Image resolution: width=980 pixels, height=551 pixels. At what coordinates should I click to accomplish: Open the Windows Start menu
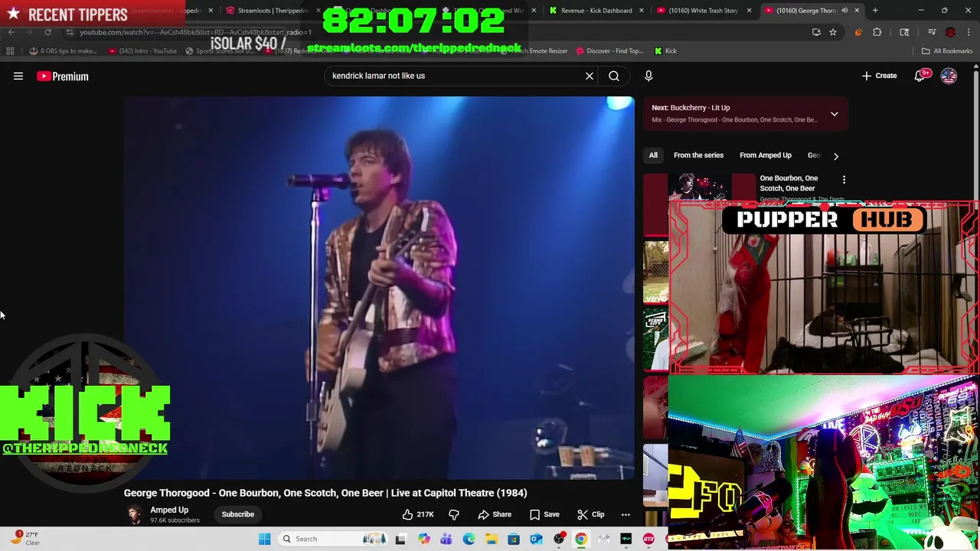264,539
